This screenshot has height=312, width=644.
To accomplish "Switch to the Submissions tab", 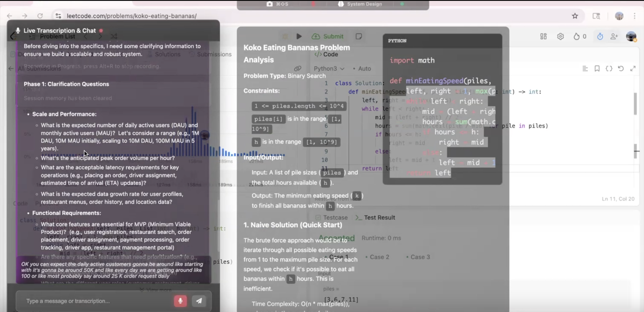I will click(x=210, y=54).
